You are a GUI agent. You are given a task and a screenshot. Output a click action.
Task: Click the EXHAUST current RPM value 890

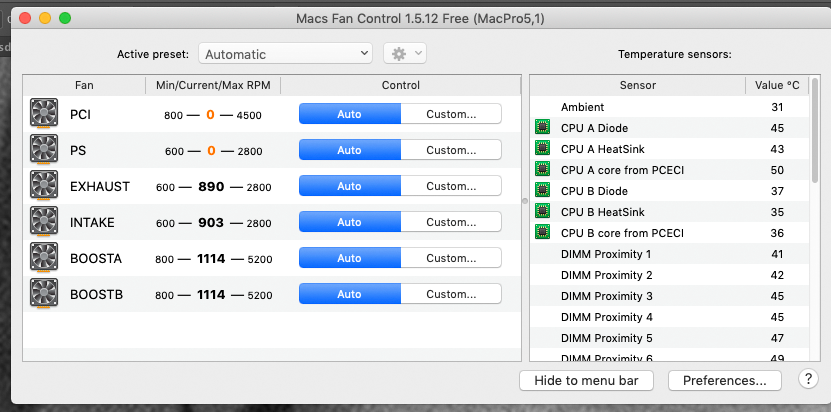[x=211, y=187]
